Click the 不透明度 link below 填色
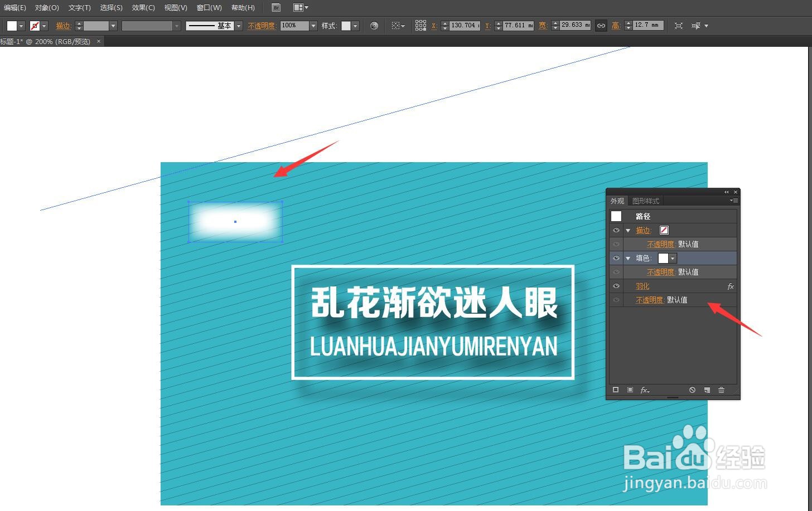The image size is (812, 511). pyautogui.click(x=660, y=272)
